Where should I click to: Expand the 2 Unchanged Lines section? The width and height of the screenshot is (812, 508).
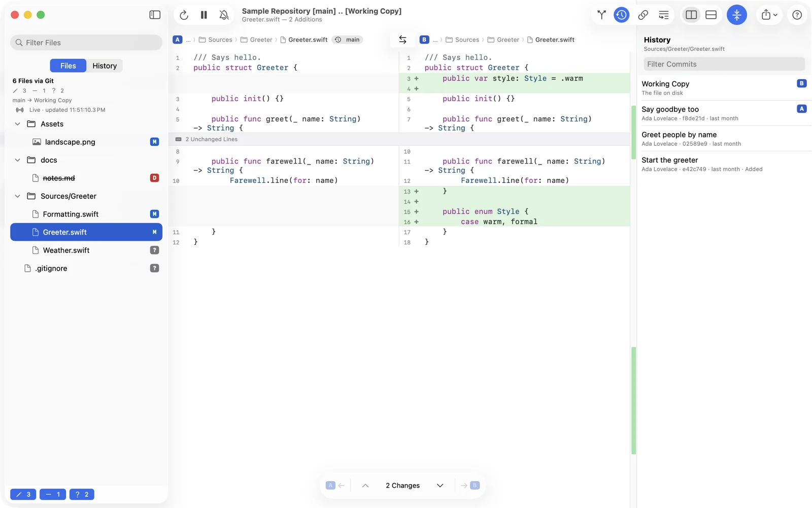click(399, 139)
